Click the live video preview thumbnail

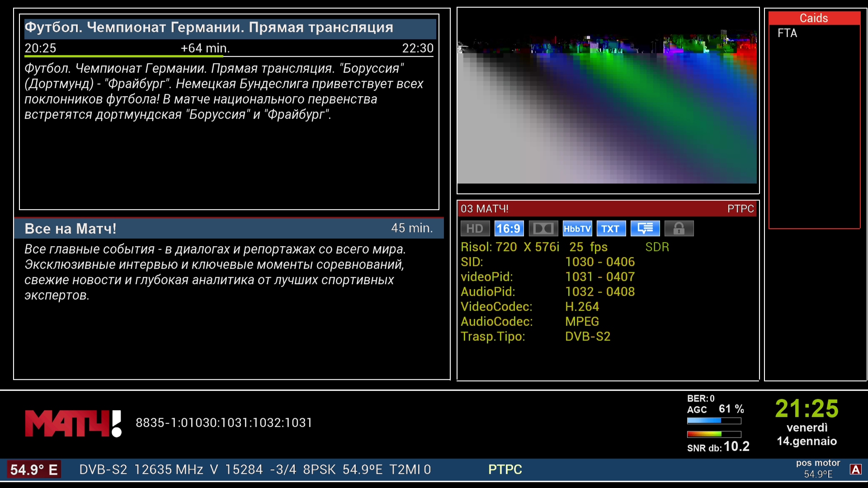[607, 96]
